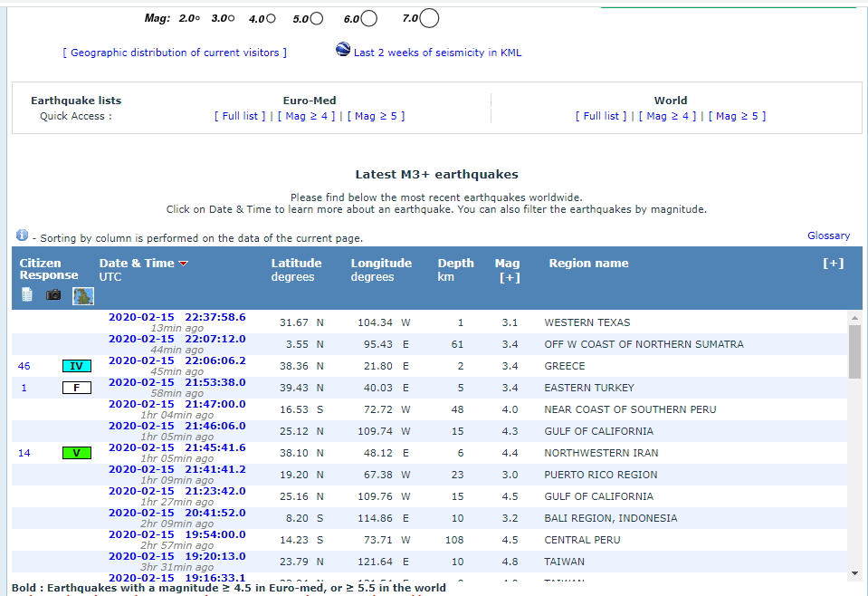Sort by Latitude column header
Screen dimensions: 868x596
coord(296,263)
